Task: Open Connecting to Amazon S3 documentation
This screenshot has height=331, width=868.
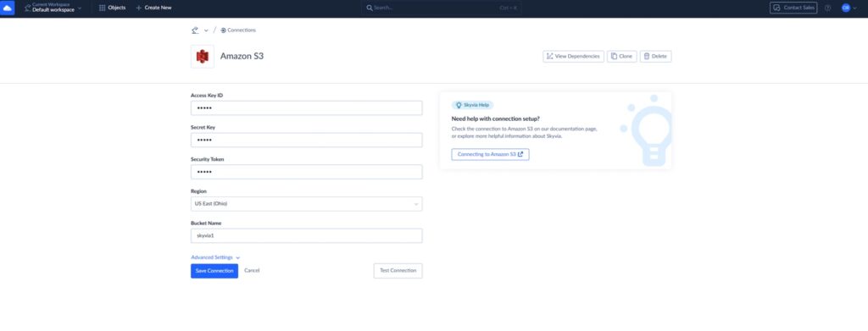Action: tap(491, 154)
